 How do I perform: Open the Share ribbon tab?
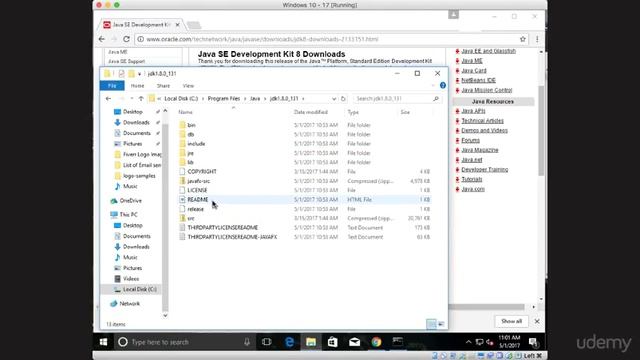click(x=163, y=86)
